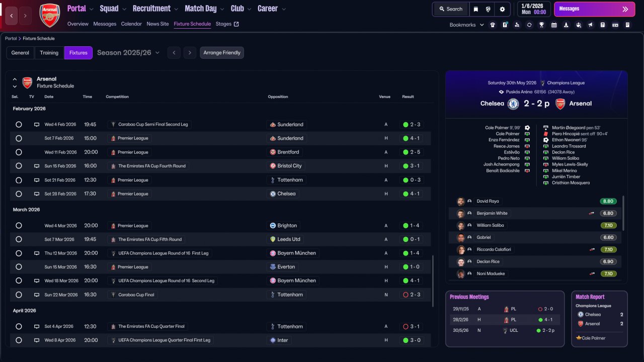Select the Sat 28 Feb 2026 fixture radio
644x362 pixels.
19,194
